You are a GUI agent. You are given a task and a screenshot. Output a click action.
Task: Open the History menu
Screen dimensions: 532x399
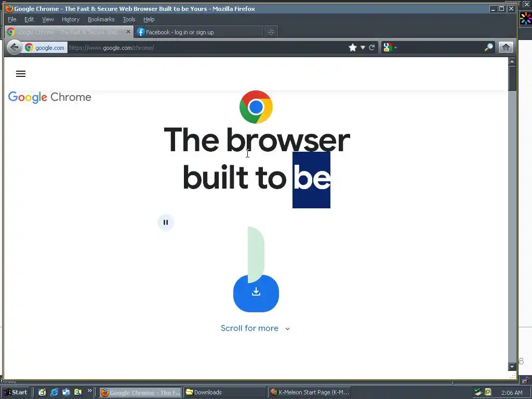coord(71,19)
